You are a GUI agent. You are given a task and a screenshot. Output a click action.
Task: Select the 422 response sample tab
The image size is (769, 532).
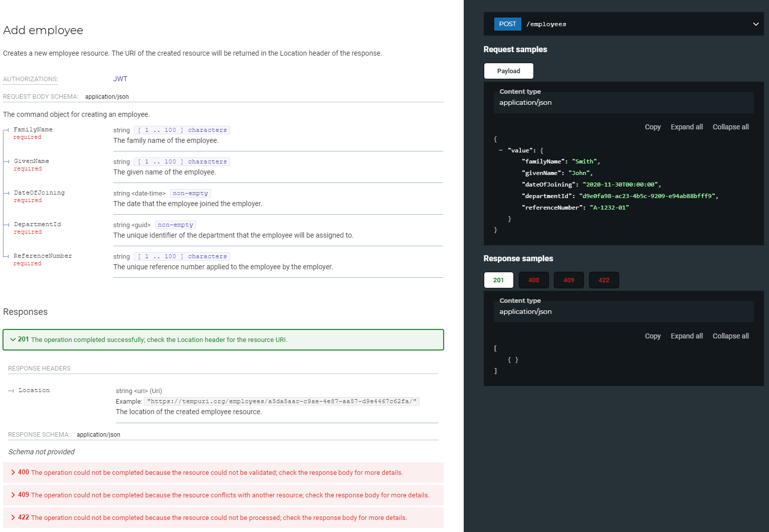[x=604, y=280]
